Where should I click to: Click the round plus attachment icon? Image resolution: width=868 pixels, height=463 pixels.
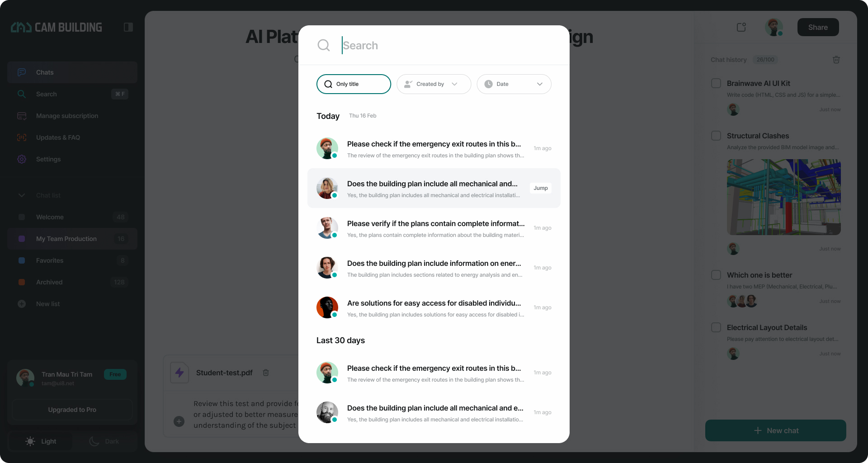click(x=179, y=421)
